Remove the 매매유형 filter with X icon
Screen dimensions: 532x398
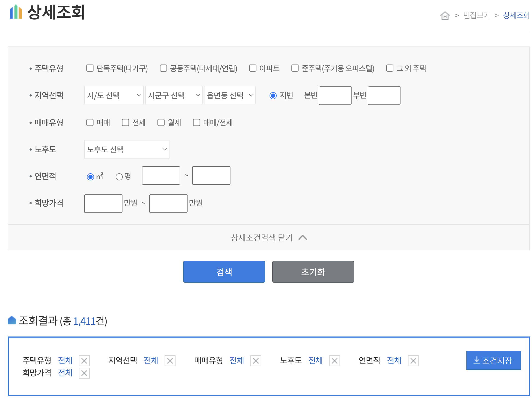[x=256, y=361]
